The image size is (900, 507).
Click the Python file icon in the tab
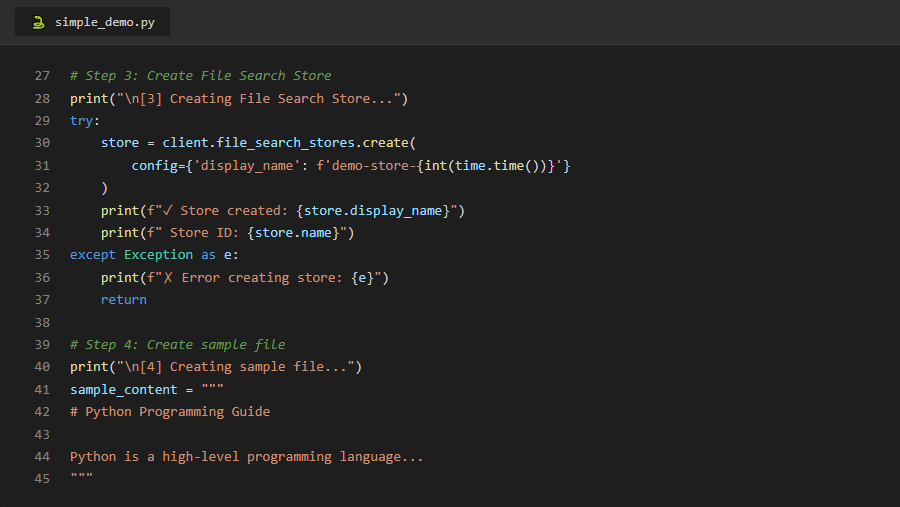[x=38, y=22]
